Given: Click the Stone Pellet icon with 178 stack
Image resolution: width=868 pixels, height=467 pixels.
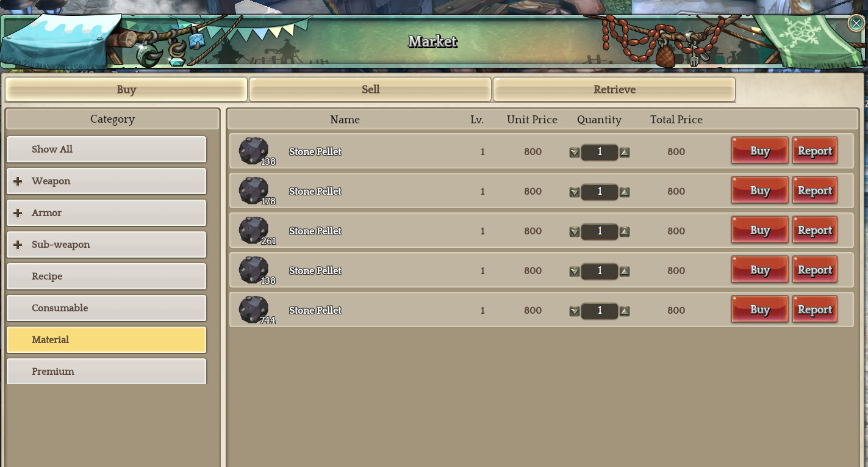Looking at the screenshot, I should [254, 190].
